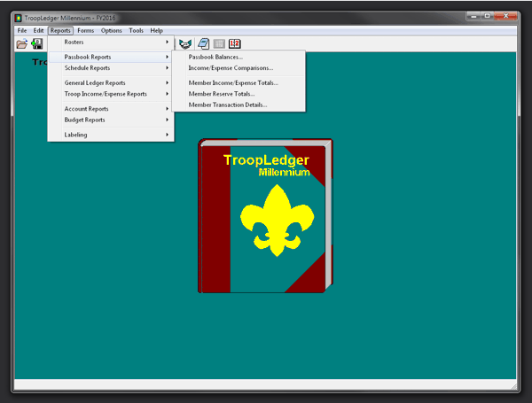Image resolution: width=532 pixels, height=403 pixels.
Task: Expand the Schedule Reports submenu
Action: pos(111,68)
